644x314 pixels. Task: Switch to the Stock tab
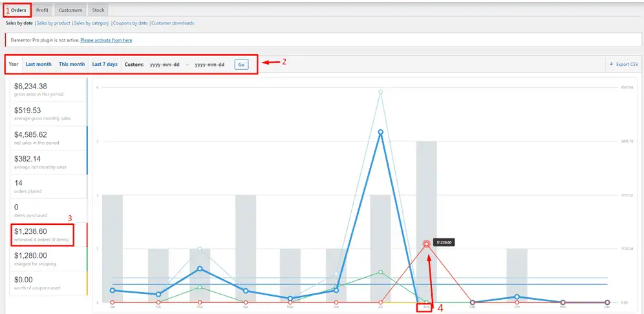98,10
